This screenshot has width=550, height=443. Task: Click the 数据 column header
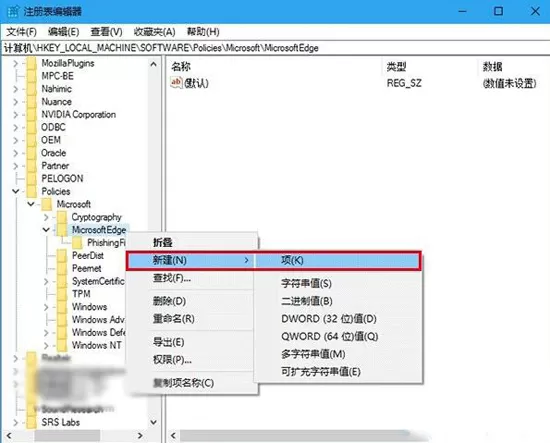point(515,66)
